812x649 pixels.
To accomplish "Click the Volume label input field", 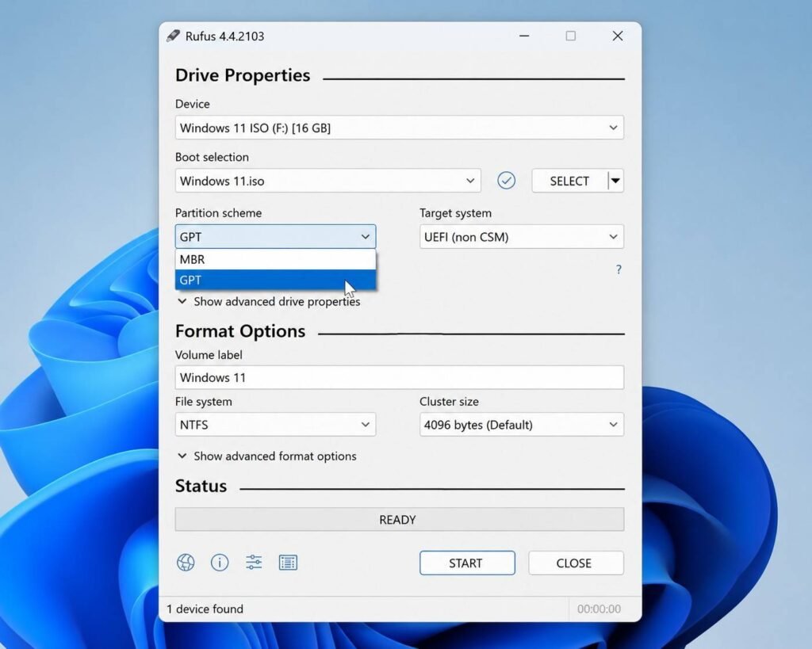I will (x=400, y=377).
